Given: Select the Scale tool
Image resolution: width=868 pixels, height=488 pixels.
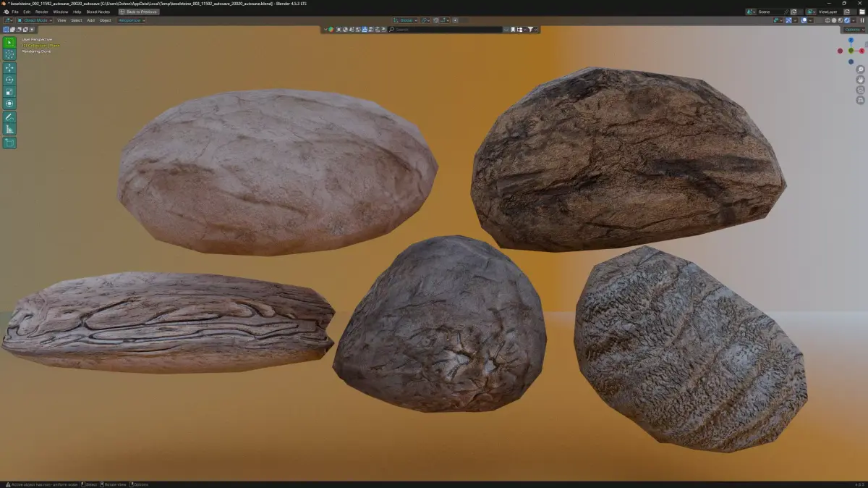Looking at the screenshot, I should click(9, 92).
